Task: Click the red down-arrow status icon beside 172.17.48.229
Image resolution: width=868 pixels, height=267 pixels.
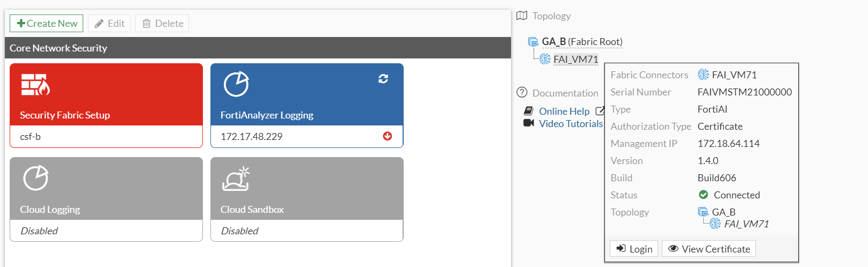Action: click(388, 136)
